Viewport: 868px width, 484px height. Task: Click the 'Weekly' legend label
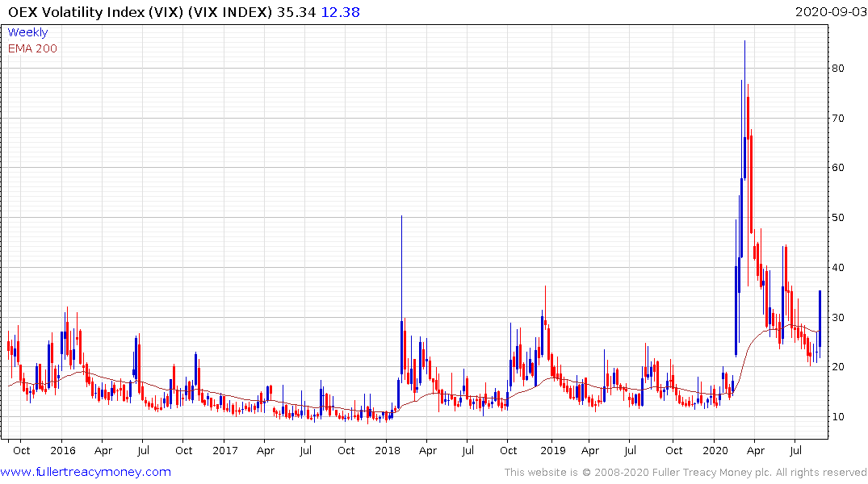(27, 32)
